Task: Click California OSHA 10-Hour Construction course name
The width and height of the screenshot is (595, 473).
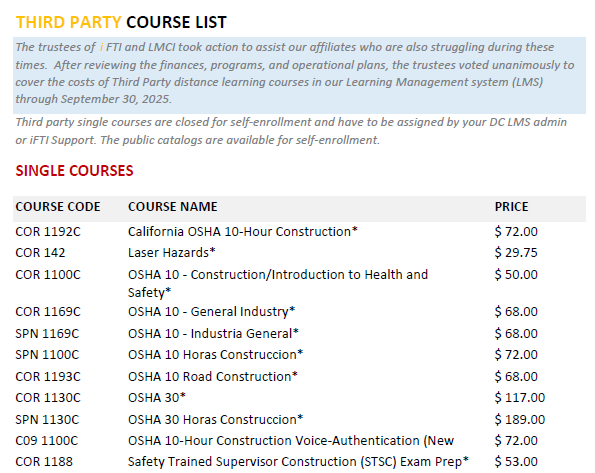Action: tap(243, 232)
